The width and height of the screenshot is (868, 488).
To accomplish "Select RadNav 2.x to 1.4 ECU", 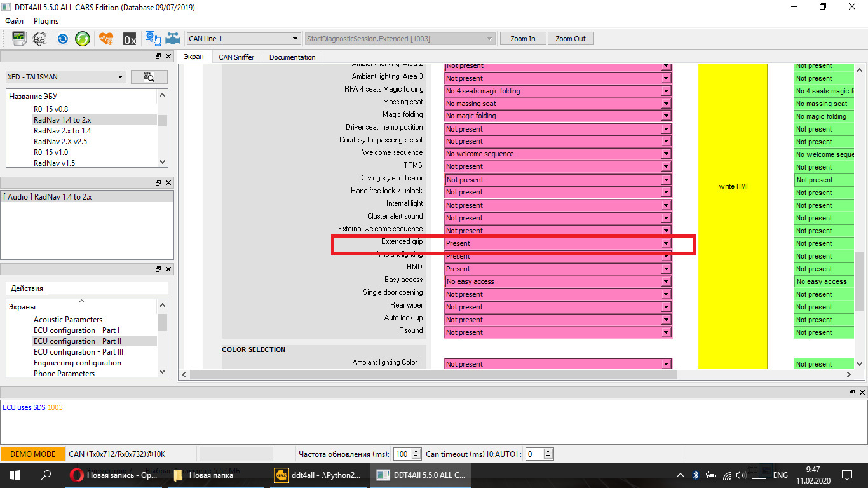I will [x=62, y=131].
